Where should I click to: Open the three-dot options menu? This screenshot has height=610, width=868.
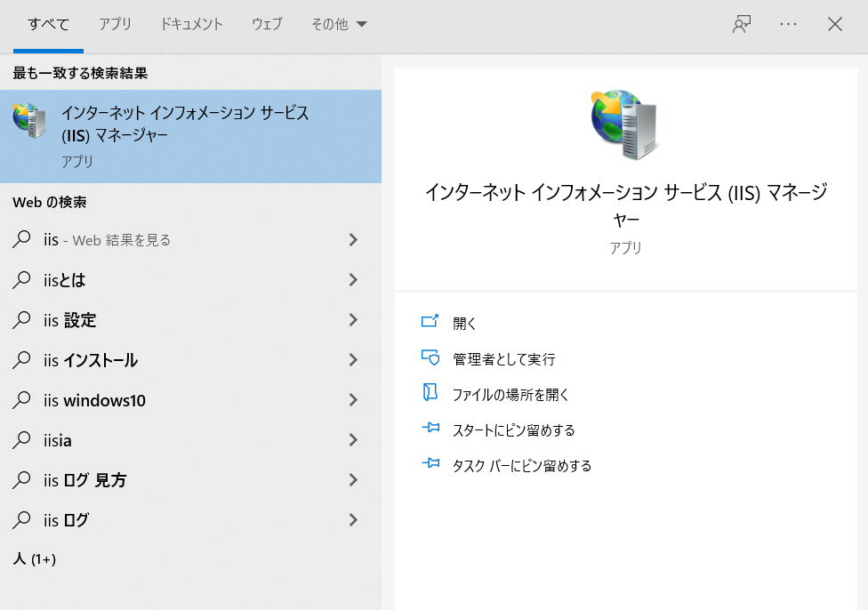pyautogui.click(x=788, y=24)
